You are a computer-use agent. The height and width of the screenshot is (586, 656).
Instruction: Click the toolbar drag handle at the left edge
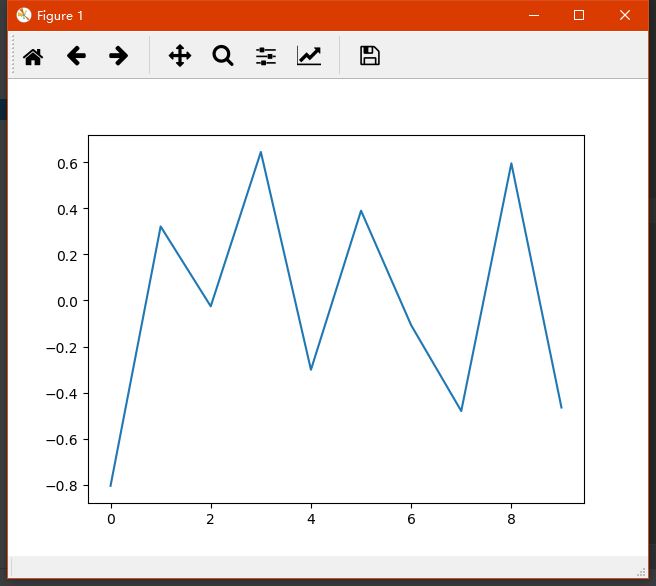point(13,55)
